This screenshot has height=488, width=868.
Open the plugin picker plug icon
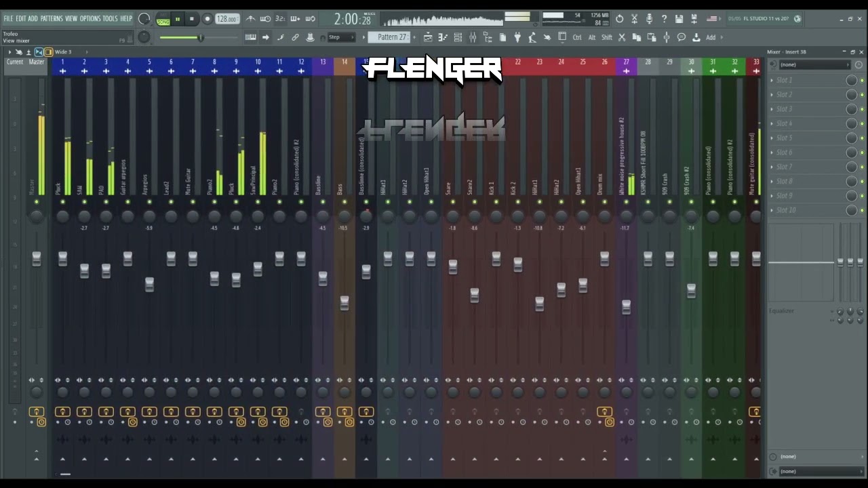[517, 37]
